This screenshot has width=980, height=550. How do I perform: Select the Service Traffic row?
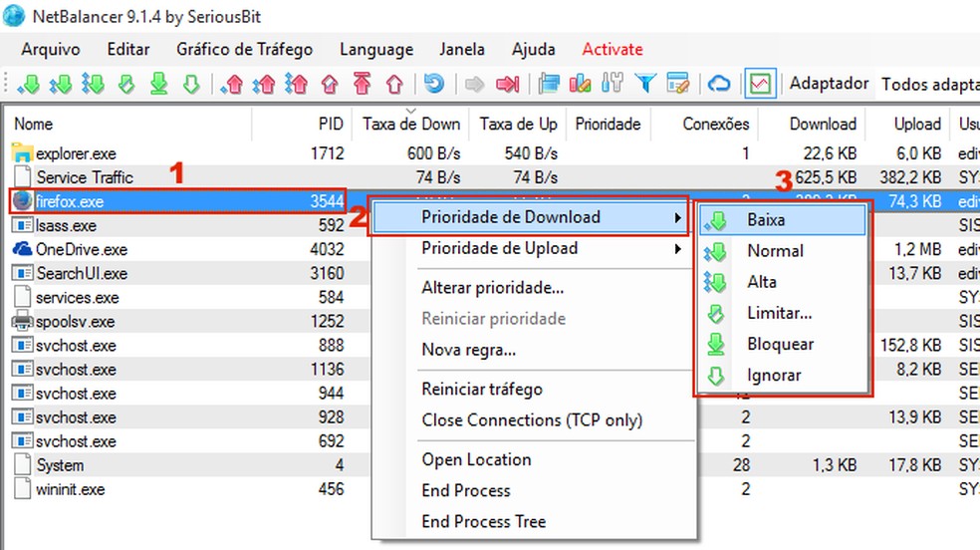(x=492, y=177)
